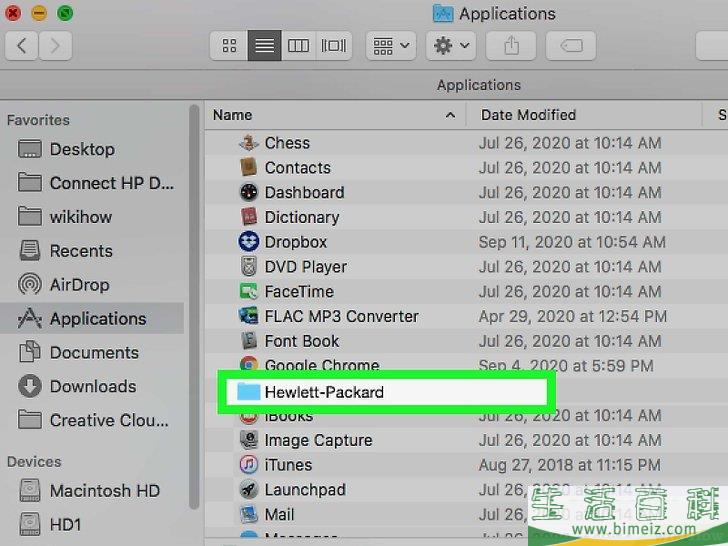Click the Applications title folder icon
This screenshot has width=728, height=546.
442,13
